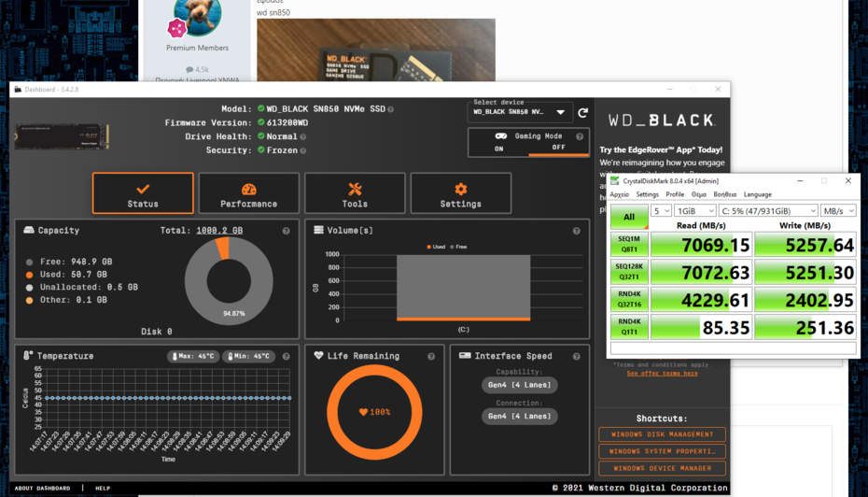Open Language menu in CrystalDiskMark
This screenshot has height=497, width=868.
(757, 194)
